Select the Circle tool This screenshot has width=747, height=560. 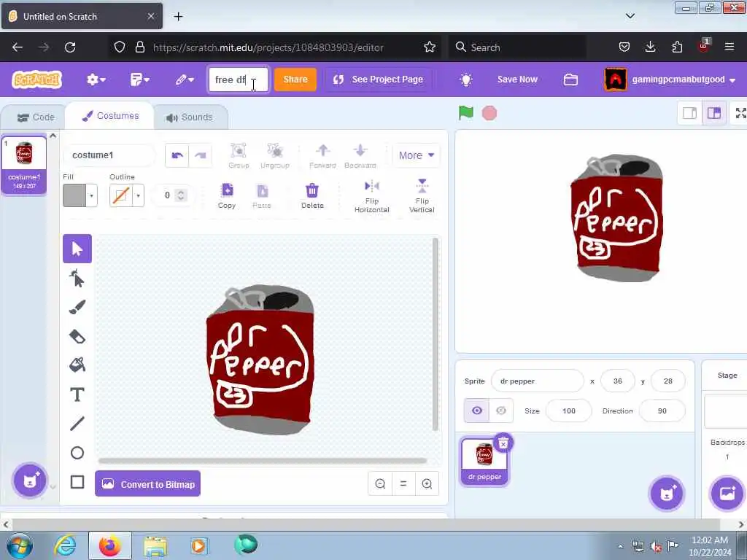(x=77, y=453)
